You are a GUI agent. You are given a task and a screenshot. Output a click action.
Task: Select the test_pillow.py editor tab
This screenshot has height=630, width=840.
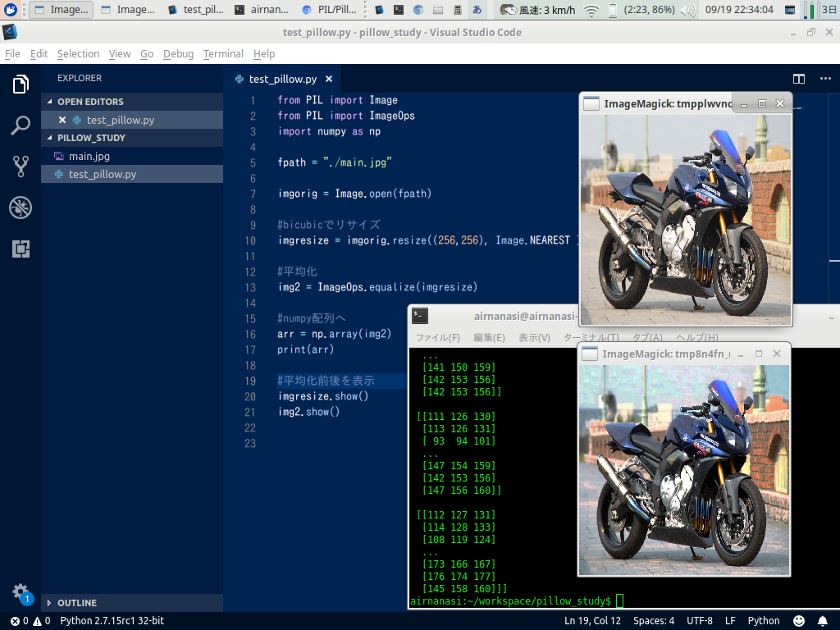[283, 79]
